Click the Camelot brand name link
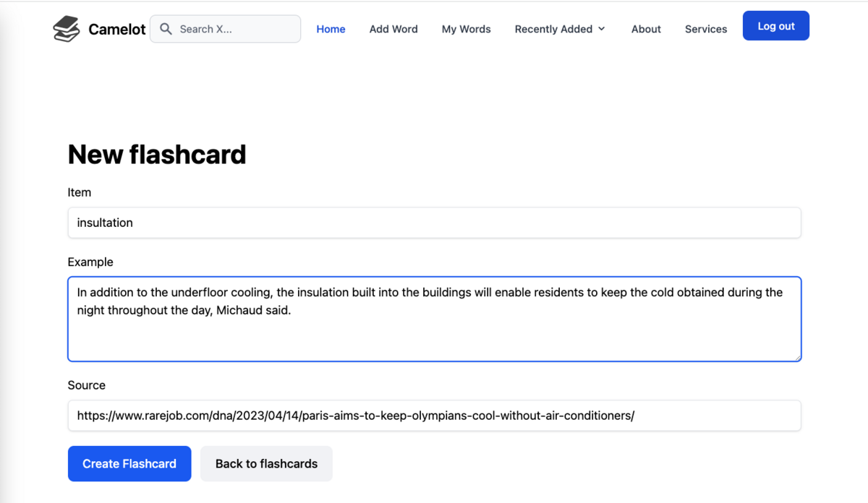868x503 pixels. coord(117,29)
